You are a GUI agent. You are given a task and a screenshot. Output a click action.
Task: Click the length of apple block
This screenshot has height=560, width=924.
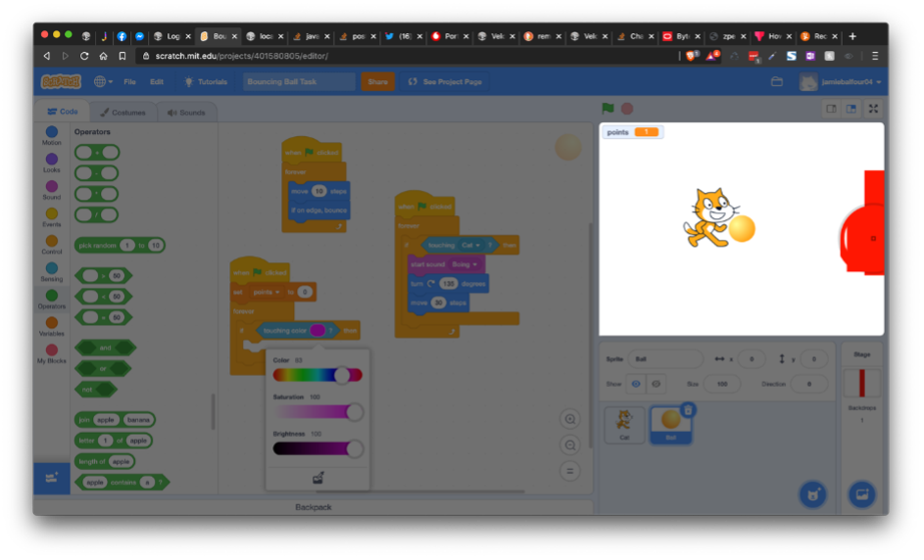click(105, 461)
